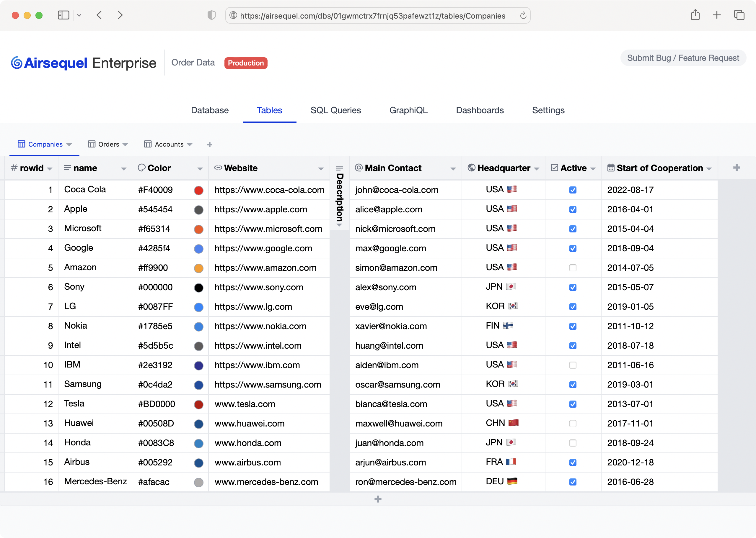The image size is (756, 538).
Task: Open the Companies table dropdown arrow
Action: click(69, 145)
